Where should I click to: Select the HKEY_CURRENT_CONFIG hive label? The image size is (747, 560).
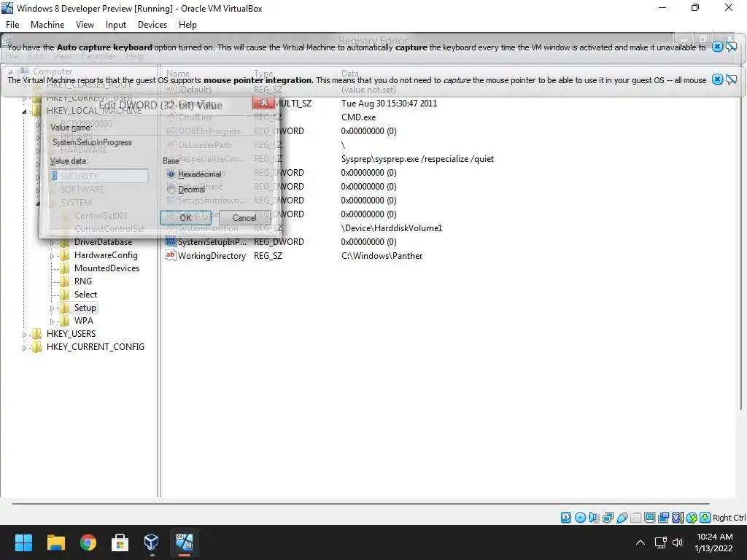[96, 346]
